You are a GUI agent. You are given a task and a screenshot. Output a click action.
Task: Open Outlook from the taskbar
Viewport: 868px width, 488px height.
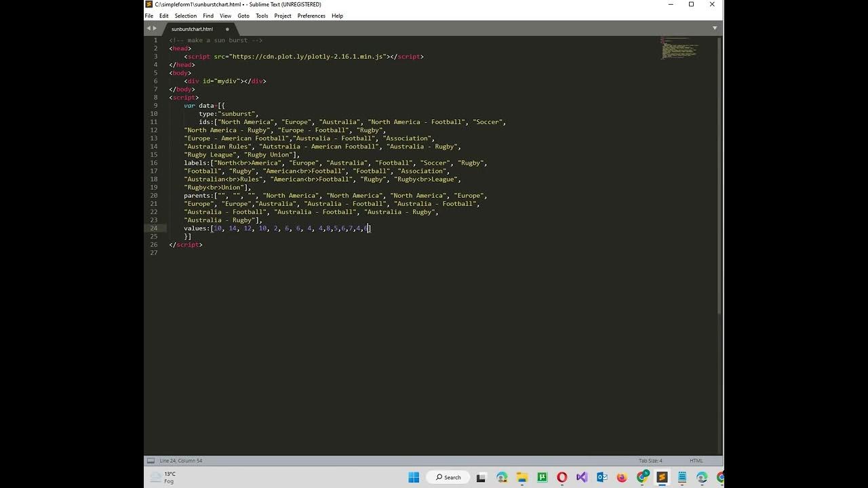[x=602, y=477]
